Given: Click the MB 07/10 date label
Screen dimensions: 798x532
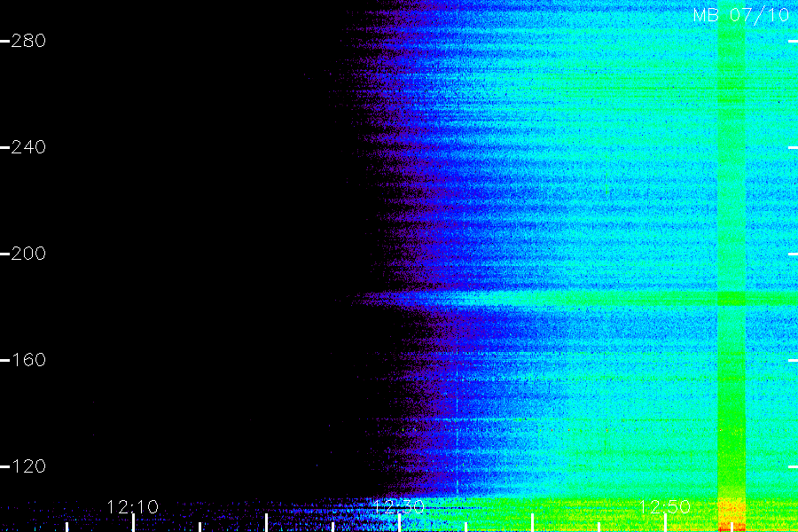Looking at the screenshot, I should 741,15.
